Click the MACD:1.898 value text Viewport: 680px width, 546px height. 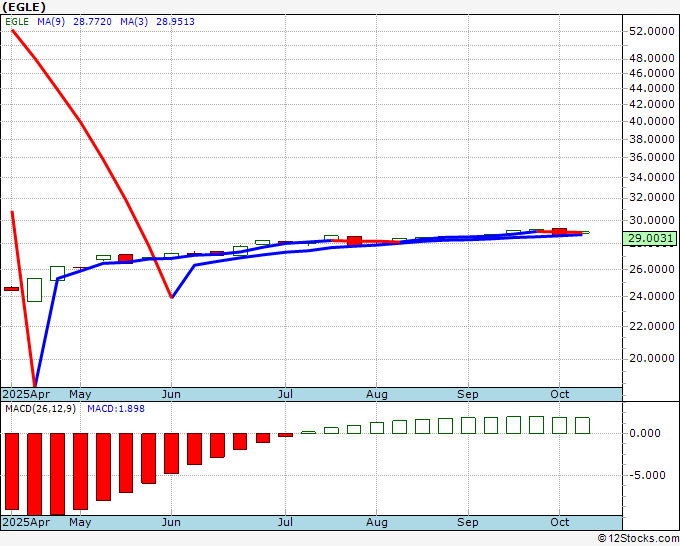pyautogui.click(x=116, y=409)
